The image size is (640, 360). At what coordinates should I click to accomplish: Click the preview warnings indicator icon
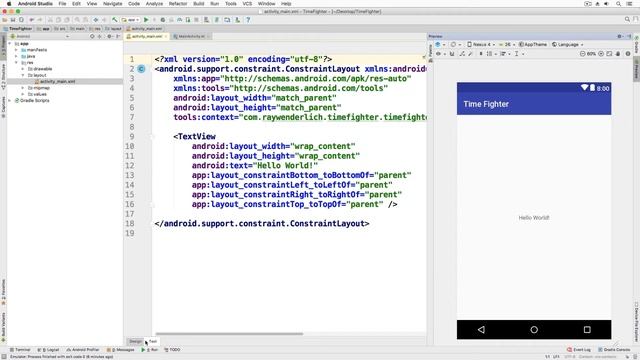click(x=628, y=53)
